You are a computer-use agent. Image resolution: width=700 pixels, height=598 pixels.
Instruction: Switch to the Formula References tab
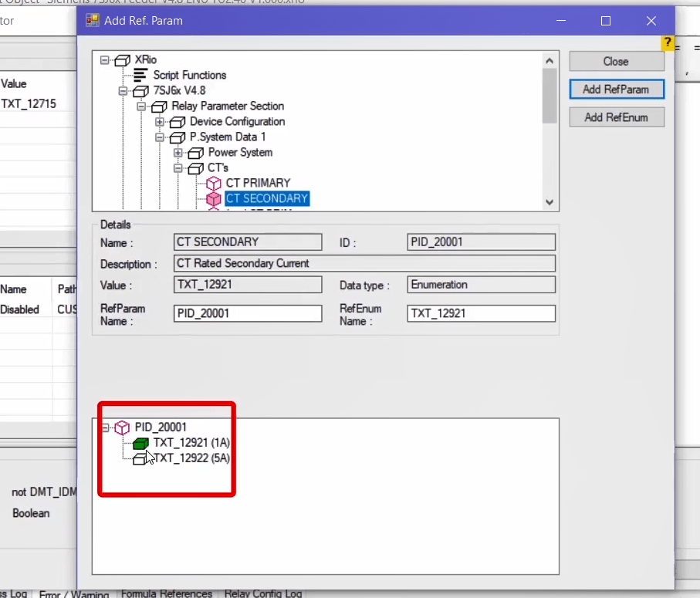point(167,593)
